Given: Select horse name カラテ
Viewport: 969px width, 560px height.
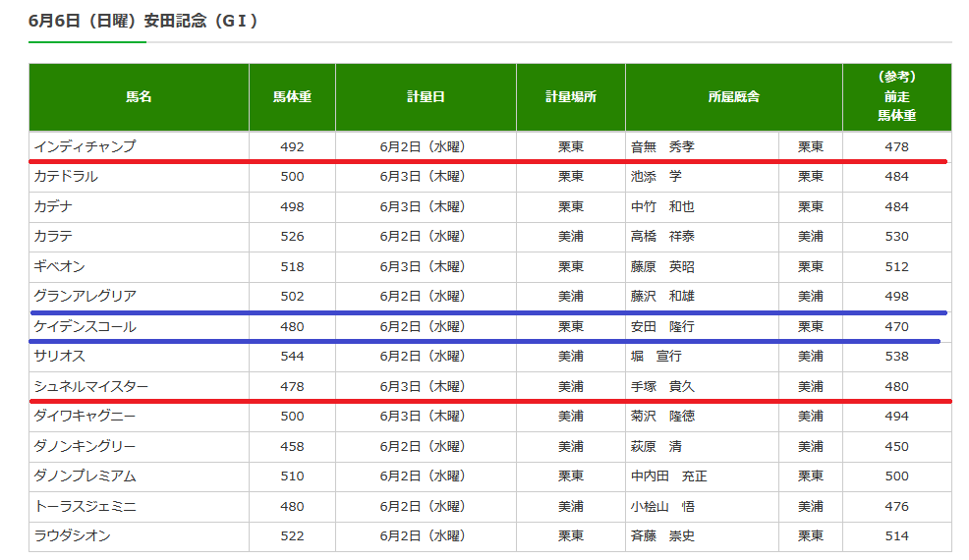Looking at the screenshot, I should point(53,237).
